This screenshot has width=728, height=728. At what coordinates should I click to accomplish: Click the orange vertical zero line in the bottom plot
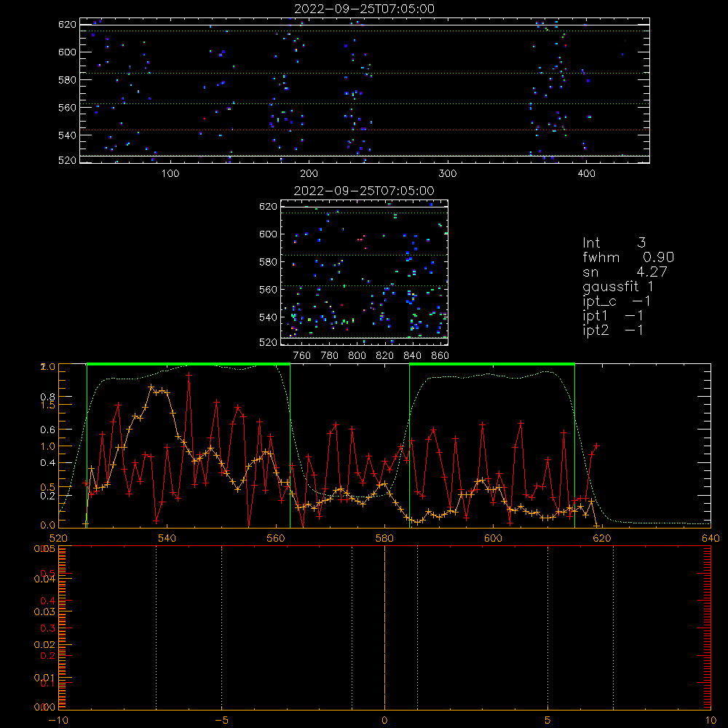384,628
